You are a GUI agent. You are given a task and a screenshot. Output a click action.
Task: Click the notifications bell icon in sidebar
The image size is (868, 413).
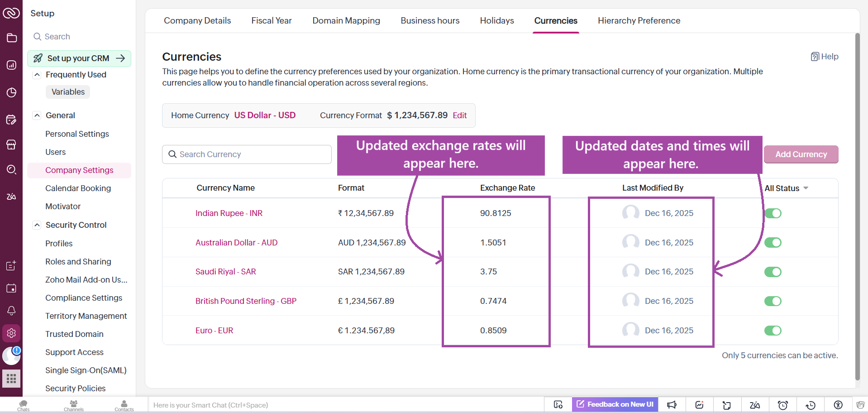[11, 311]
